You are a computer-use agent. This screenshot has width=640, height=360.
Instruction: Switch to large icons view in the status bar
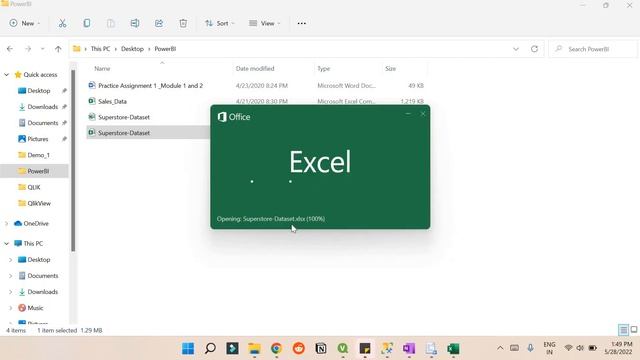click(x=634, y=329)
